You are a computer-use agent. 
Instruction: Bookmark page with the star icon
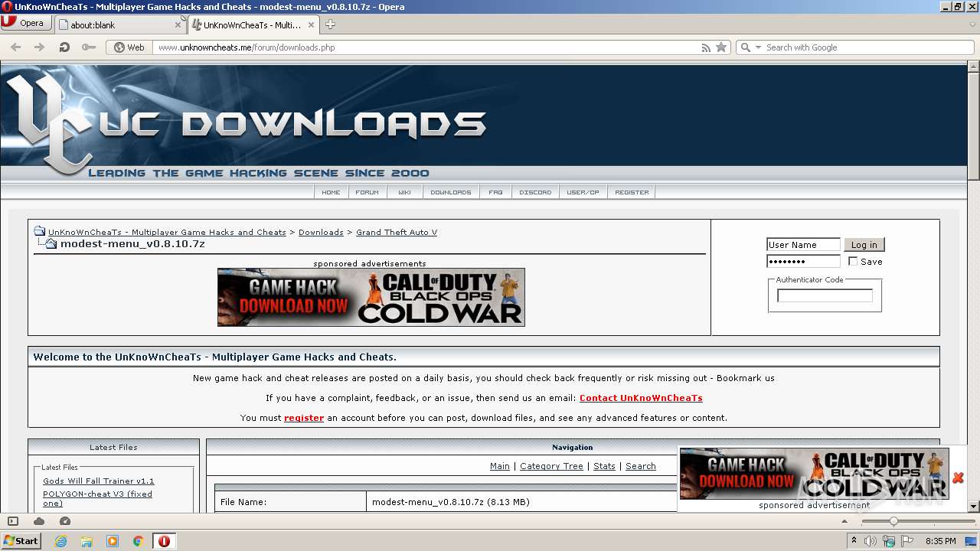point(721,47)
